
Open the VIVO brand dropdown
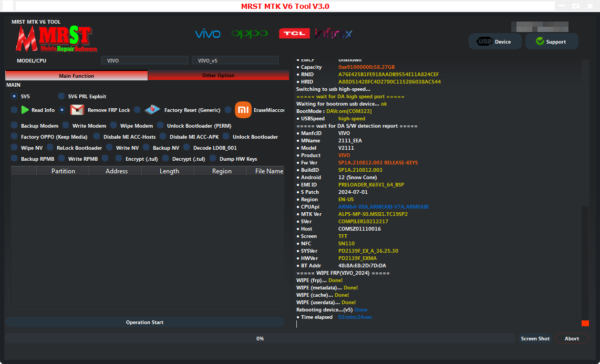144,60
